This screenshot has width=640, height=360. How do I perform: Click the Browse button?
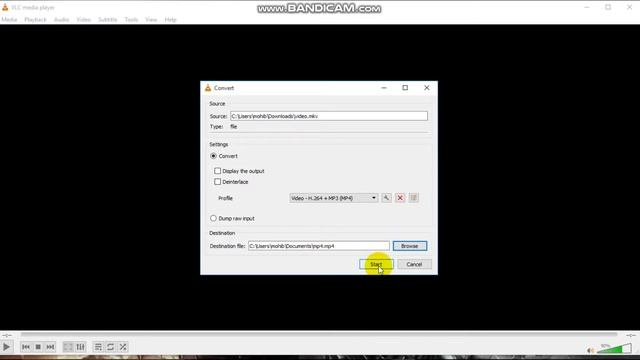click(x=410, y=246)
